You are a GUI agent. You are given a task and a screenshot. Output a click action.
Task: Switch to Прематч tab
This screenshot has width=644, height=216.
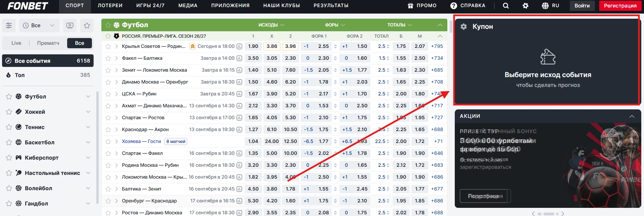(x=48, y=43)
